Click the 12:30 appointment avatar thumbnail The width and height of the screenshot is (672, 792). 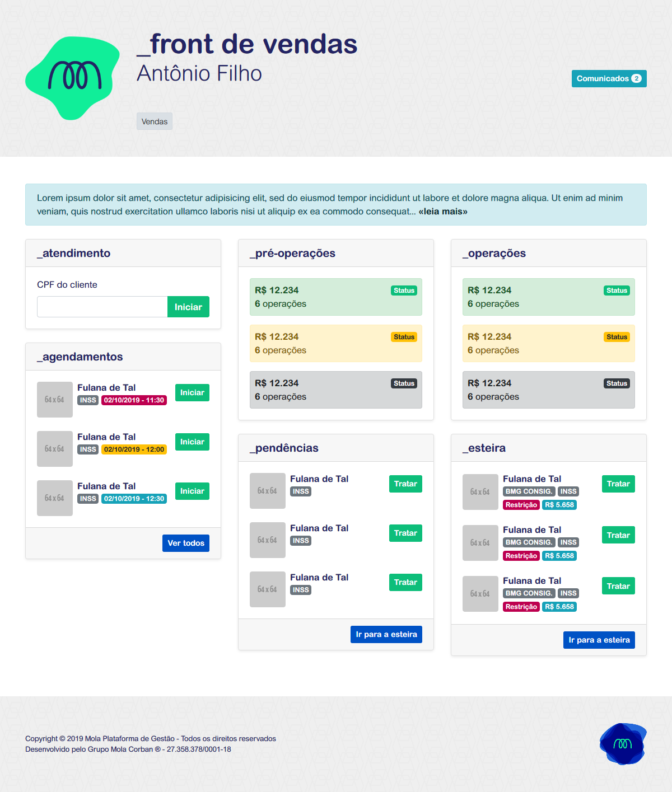[55, 498]
